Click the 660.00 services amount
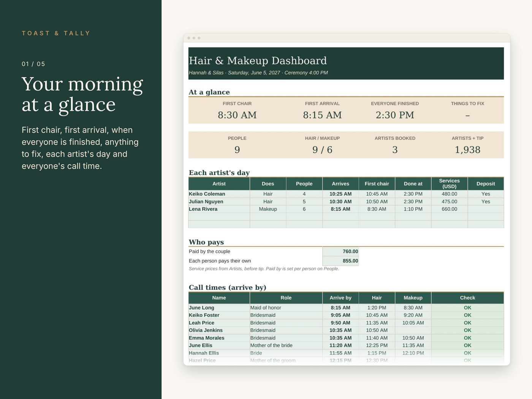This screenshot has height=399, width=532. point(450,209)
